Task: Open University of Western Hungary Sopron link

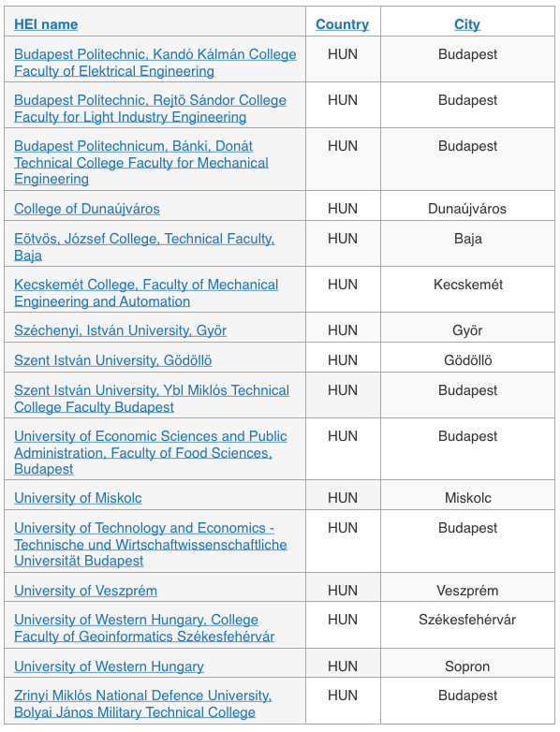Action: [109, 666]
